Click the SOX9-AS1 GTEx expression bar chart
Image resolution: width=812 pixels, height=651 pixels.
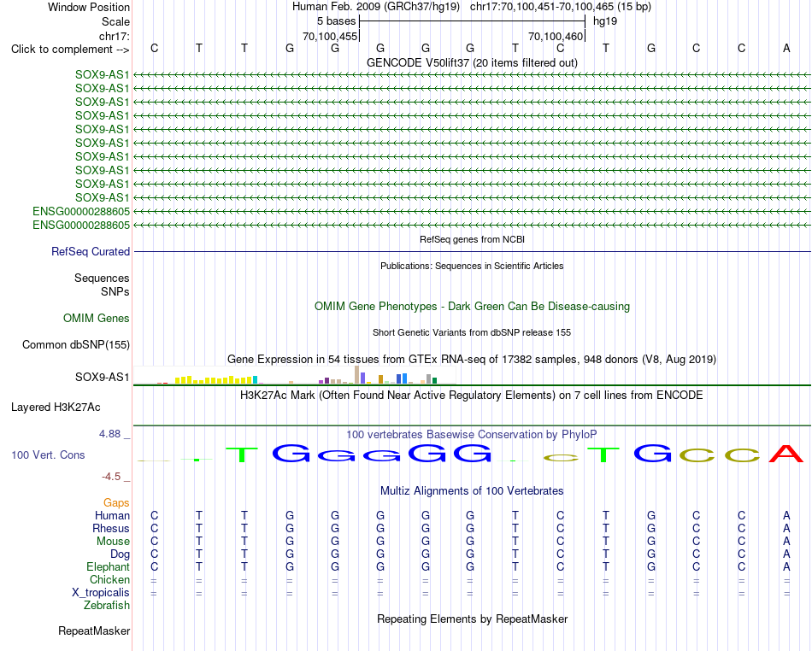tap(295, 375)
